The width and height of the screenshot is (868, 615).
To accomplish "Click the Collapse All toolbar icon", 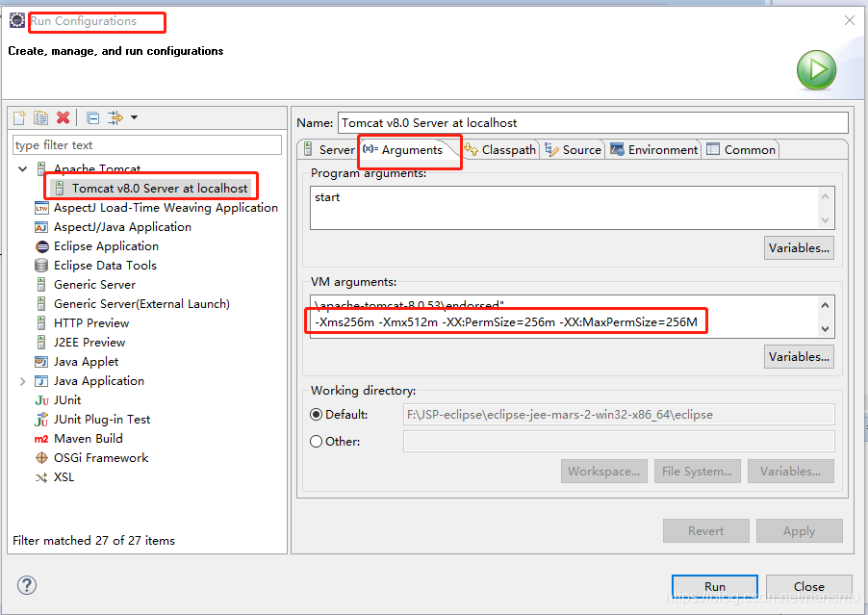I will tap(93, 117).
